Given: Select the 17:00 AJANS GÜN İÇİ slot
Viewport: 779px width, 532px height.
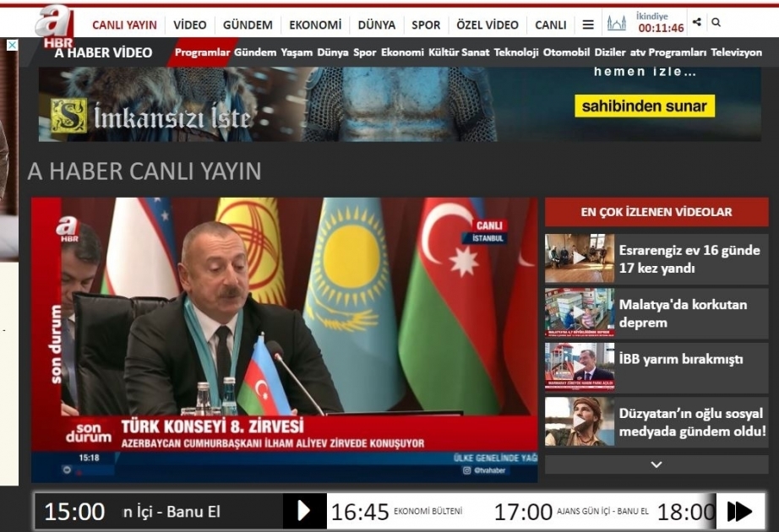Looking at the screenshot, I should [x=571, y=511].
